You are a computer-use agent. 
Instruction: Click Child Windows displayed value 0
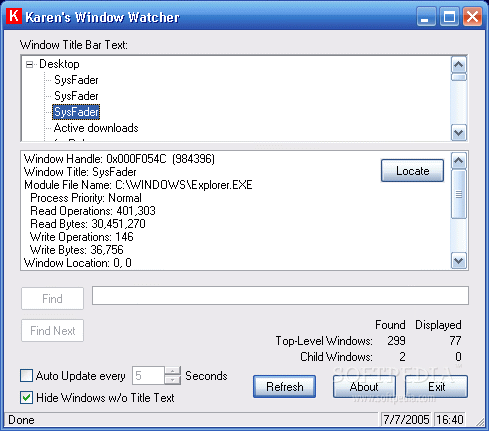pos(458,357)
